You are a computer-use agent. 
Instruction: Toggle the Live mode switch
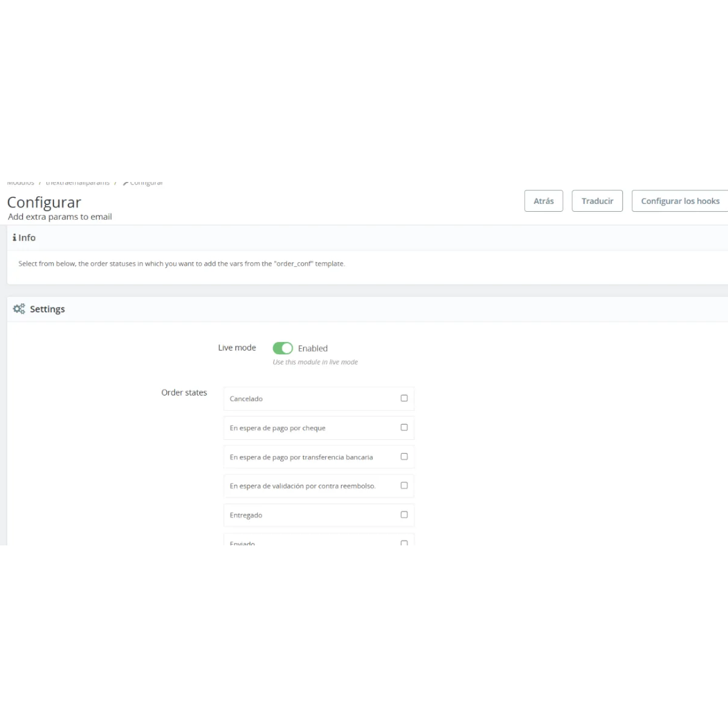coord(283,348)
